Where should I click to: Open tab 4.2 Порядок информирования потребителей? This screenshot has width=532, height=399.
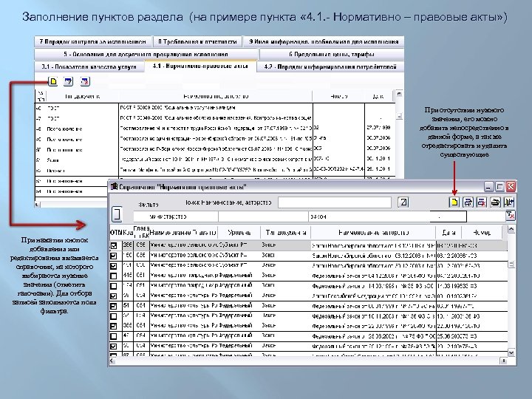click(330, 66)
